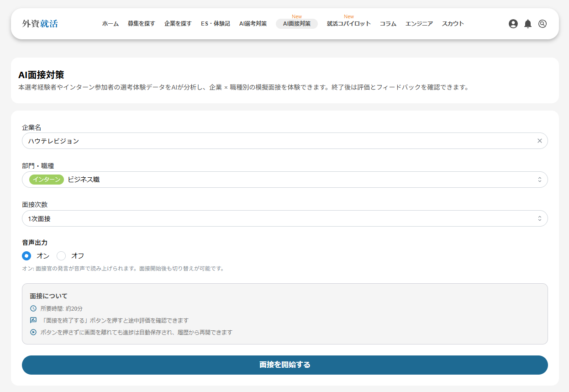Open the search magnifier icon in header
Viewport: 569px width, 392px height.
click(543, 24)
